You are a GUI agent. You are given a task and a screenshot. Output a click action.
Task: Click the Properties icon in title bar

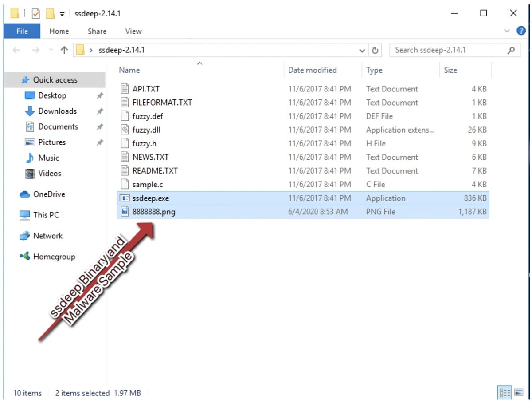tap(36, 14)
